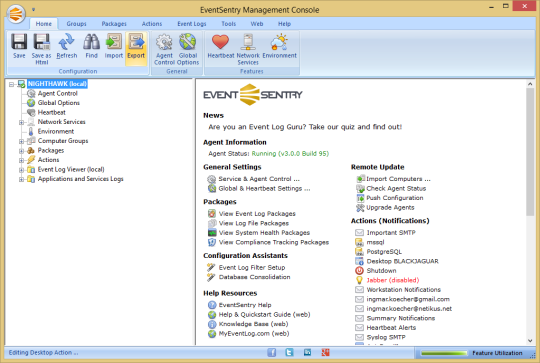
Task: Click the Export configuration icon
Action: 136,42
